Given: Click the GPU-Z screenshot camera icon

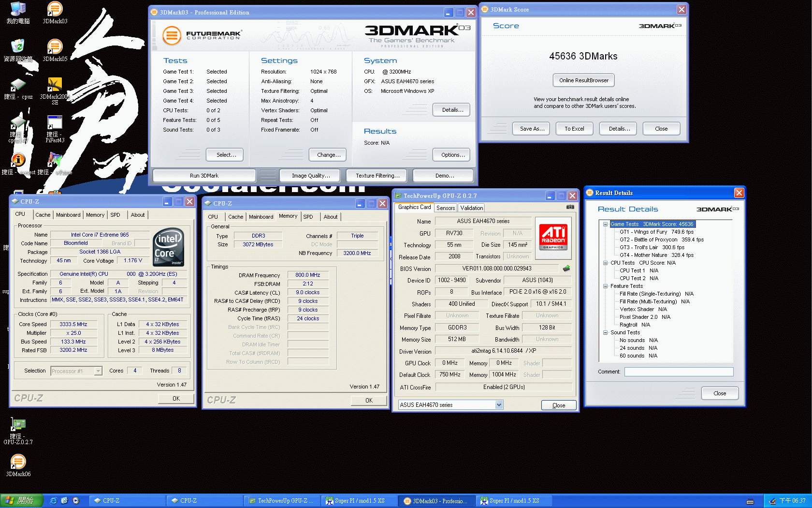Looking at the screenshot, I should pos(570,207).
